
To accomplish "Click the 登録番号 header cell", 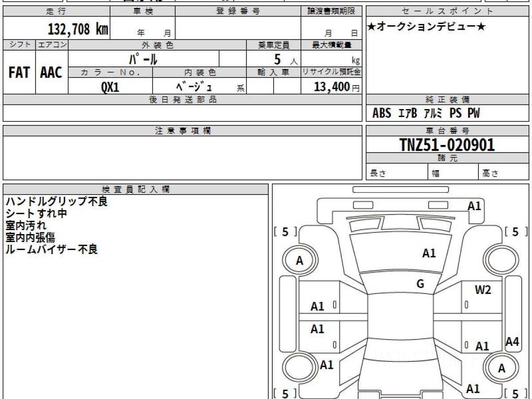I will pos(238,12).
